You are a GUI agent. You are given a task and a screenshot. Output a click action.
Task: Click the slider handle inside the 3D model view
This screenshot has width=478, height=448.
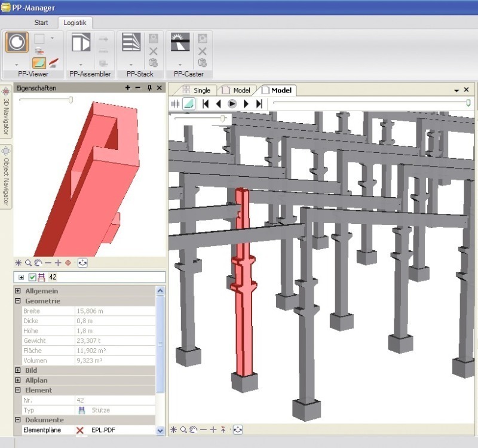(x=223, y=118)
